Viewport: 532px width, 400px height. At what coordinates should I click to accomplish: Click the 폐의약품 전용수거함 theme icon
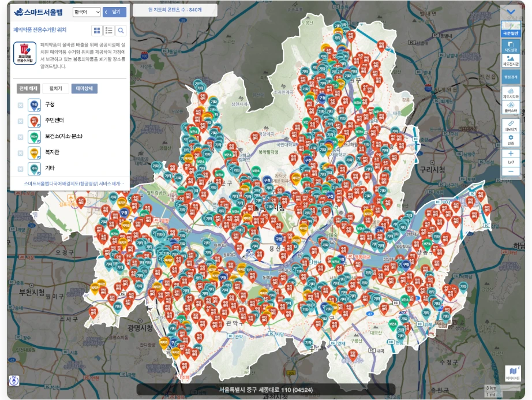25,53
